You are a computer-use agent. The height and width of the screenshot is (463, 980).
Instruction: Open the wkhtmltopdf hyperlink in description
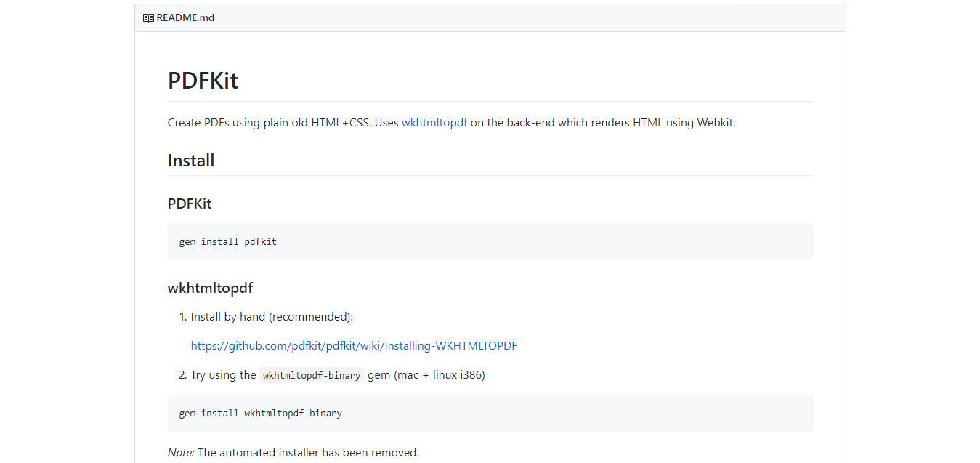click(x=434, y=123)
